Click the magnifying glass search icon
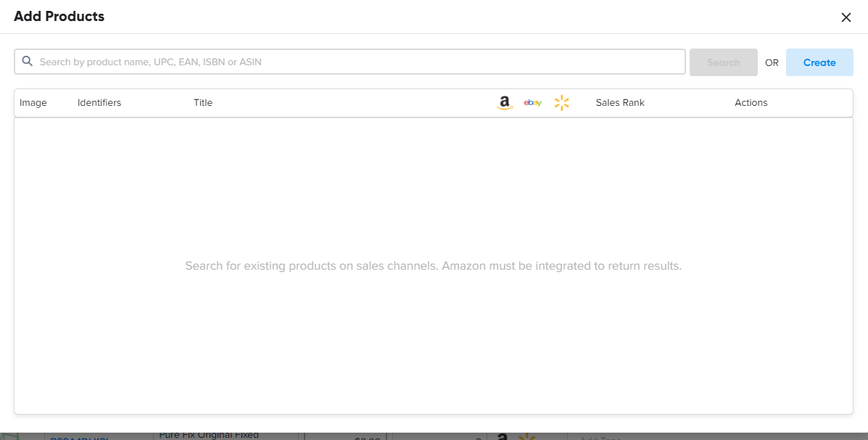This screenshot has width=868, height=440. (27, 62)
